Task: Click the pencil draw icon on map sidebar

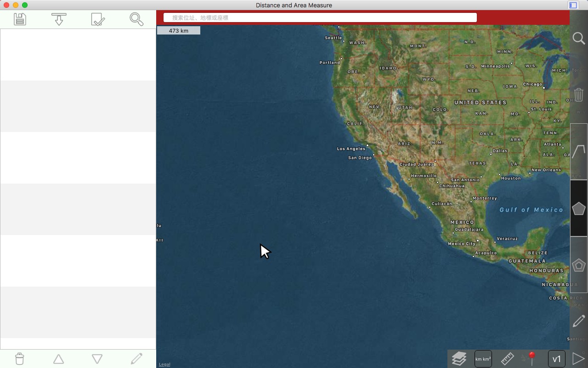Action: coord(578,321)
